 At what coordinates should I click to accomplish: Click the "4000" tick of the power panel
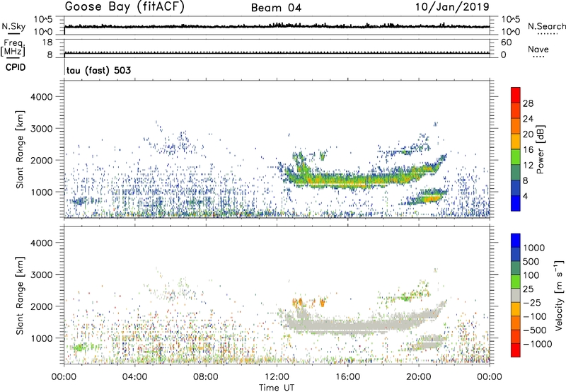pyautogui.click(x=41, y=97)
